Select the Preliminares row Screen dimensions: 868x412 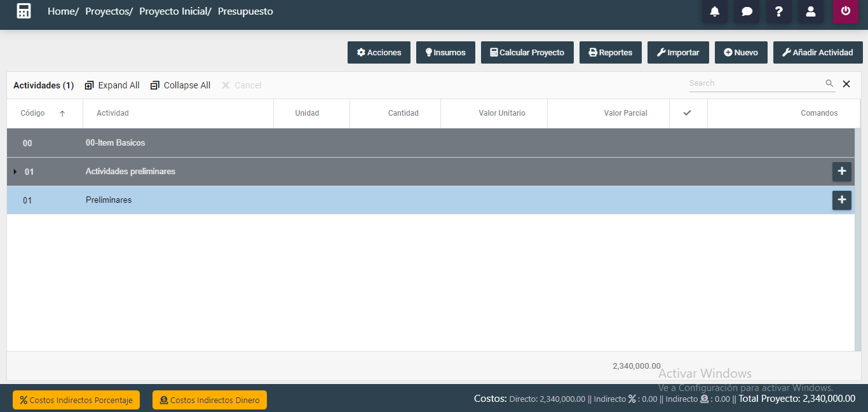pyautogui.click(x=431, y=200)
